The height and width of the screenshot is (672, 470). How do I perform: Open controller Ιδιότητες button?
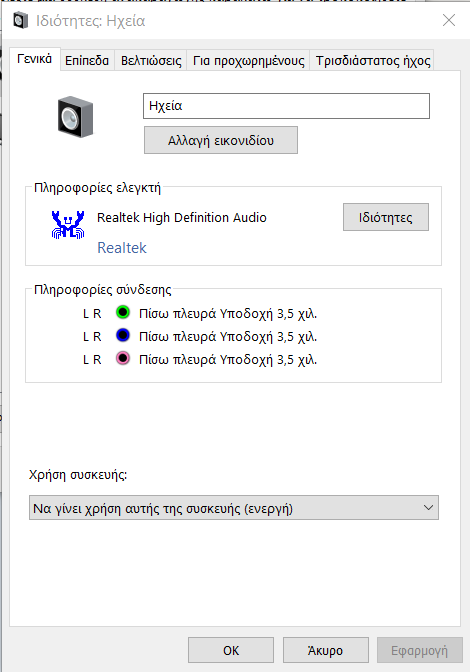coord(386,217)
